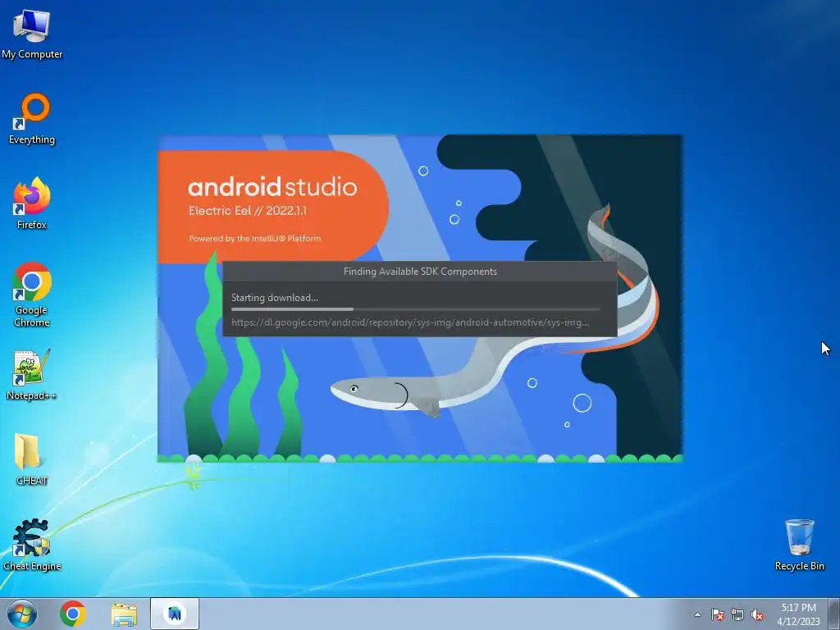Click the network status tray icon
Viewport: 840px width, 630px height.
pos(737,614)
